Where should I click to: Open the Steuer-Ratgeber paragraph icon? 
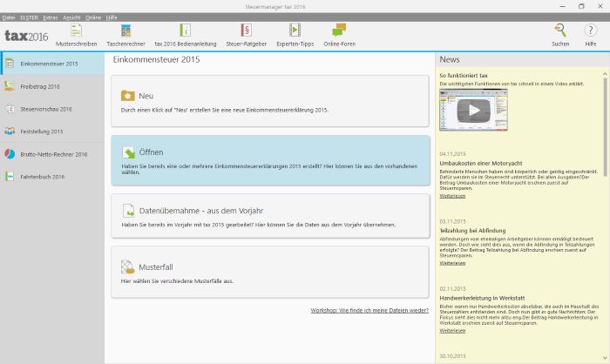pos(247,30)
